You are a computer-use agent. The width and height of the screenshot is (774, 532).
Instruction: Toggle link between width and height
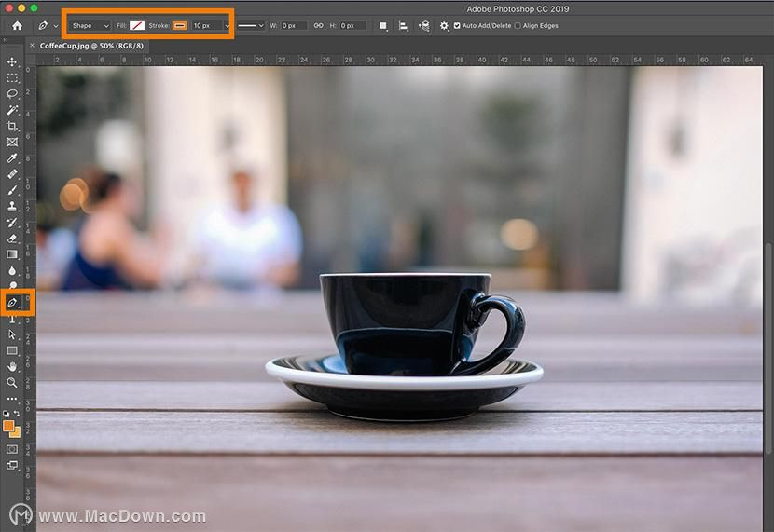(318, 26)
